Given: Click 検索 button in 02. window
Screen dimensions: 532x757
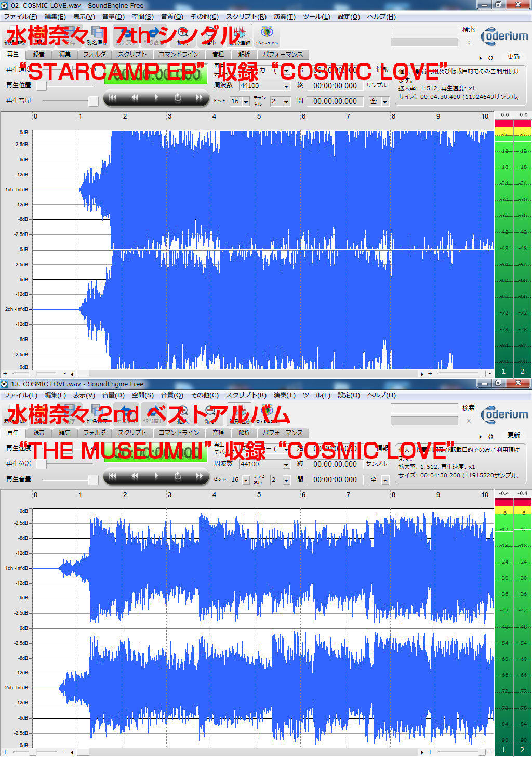Looking at the screenshot, I should pos(469,30).
